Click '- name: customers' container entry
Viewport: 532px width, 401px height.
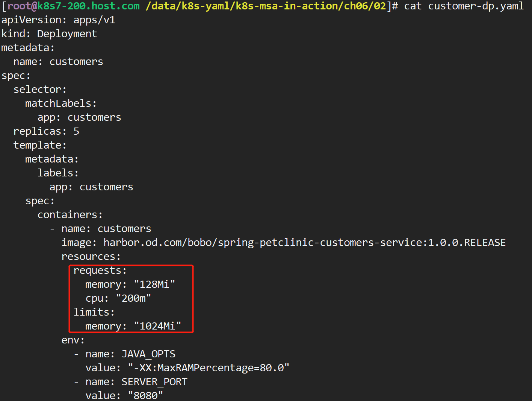100,229
